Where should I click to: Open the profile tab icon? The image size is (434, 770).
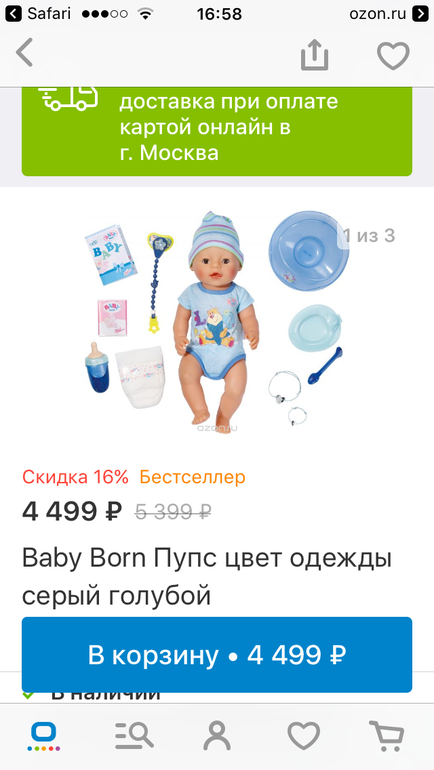point(217,735)
